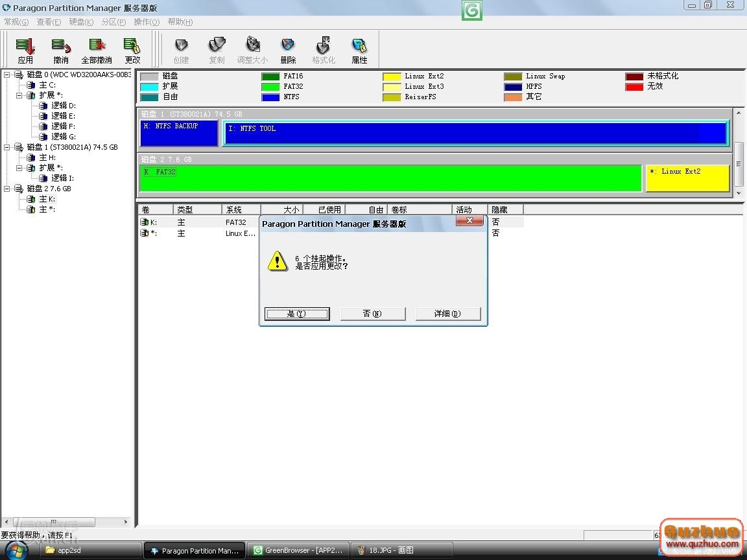Open 属性 (Properties) from the toolbar
This screenshot has width=747, height=560.
click(x=359, y=50)
